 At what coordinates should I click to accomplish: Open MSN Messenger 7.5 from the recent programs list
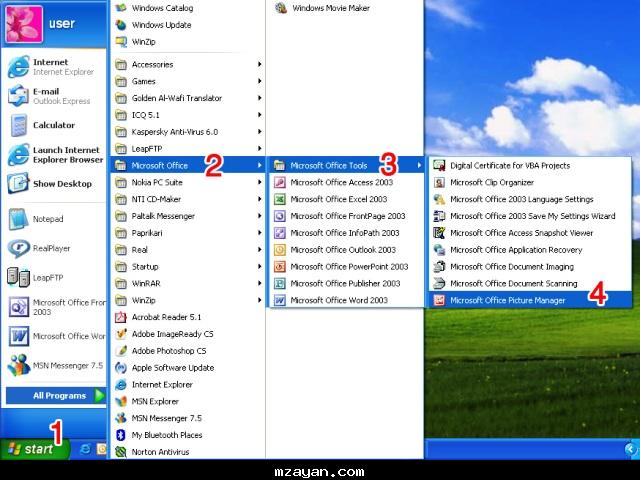(55, 365)
